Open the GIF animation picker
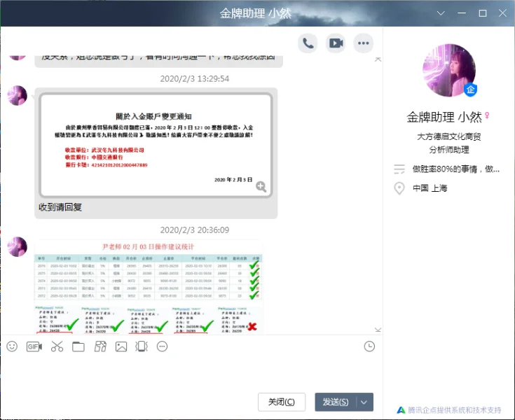515x420 pixels. click(34, 346)
